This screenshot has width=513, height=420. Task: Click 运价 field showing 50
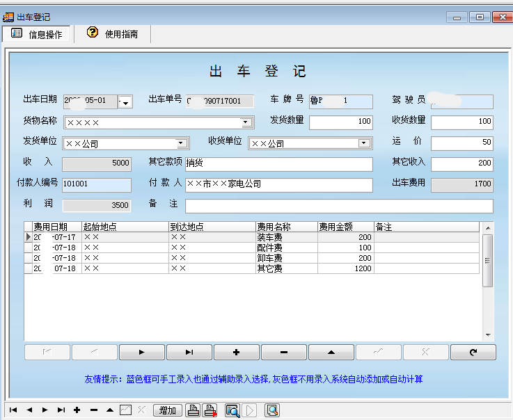click(x=462, y=143)
